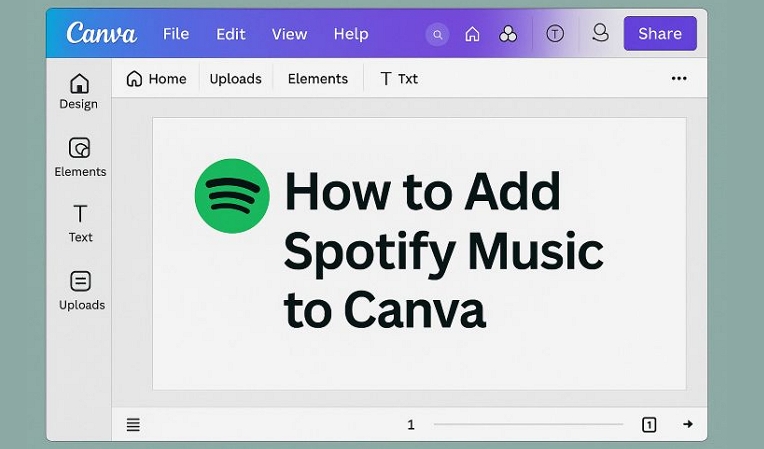
Task: Open the page count box icon
Action: (x=649, y=425)
